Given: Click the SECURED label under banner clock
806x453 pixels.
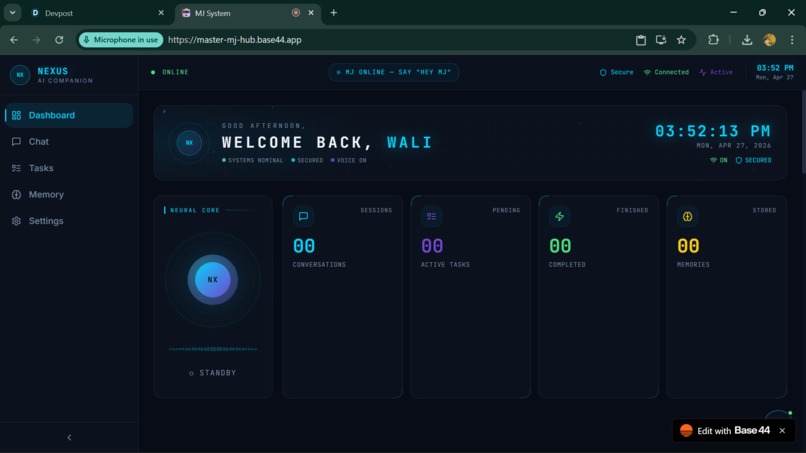Looking at the screenshot, I should [754, 160].
